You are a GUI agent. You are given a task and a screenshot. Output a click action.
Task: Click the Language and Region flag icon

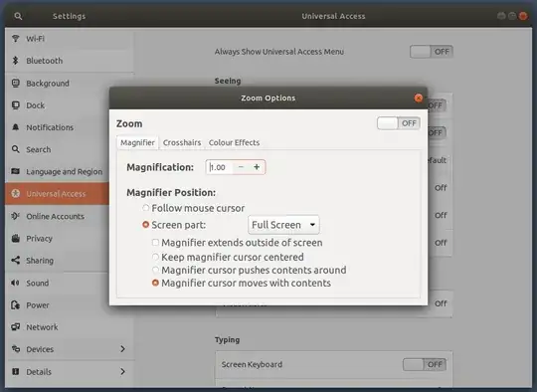point(15,171)
